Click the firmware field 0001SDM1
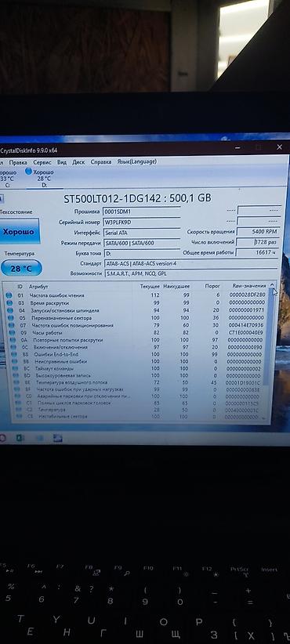The height and width of the screenshot is (644, 290). (x=141, y=212)
